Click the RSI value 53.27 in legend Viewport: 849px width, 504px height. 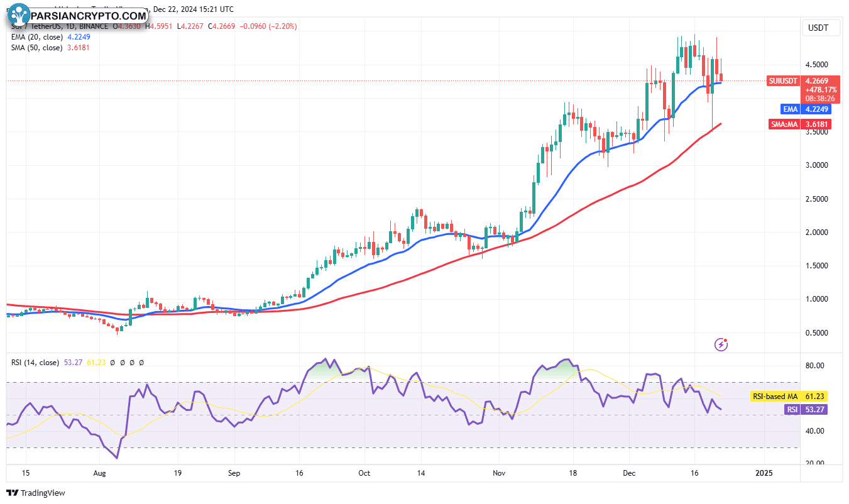coord(74,363)
